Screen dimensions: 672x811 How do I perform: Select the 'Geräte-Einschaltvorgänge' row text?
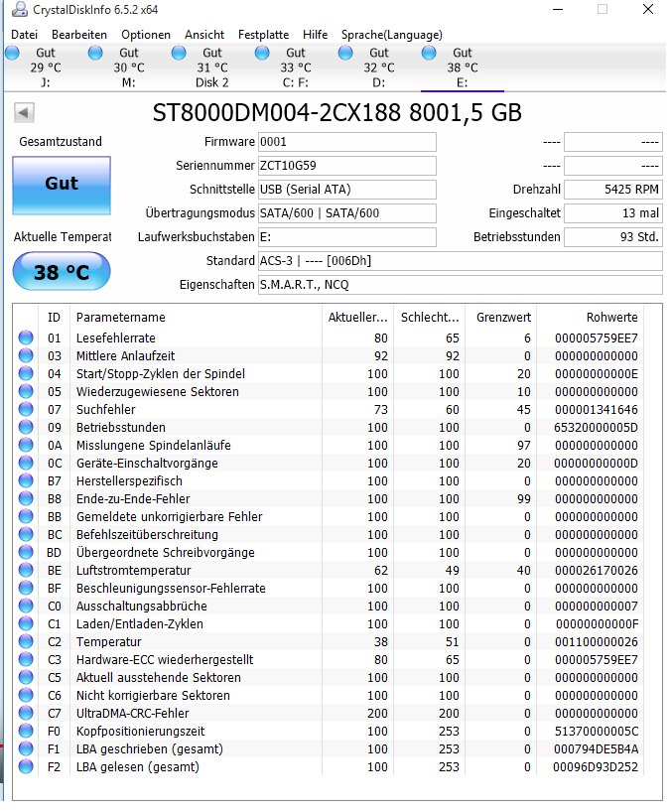147,464
